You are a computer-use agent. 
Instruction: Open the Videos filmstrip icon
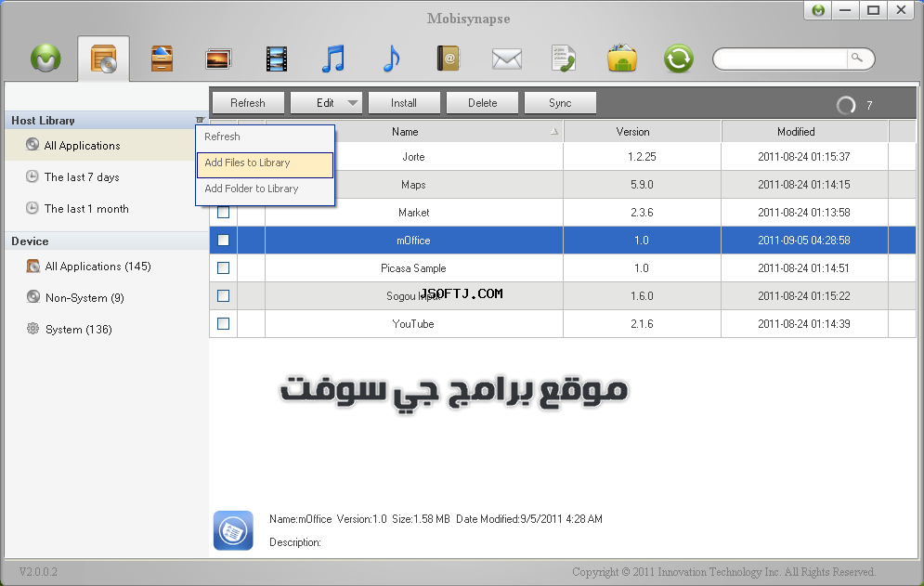coord(277,59)
